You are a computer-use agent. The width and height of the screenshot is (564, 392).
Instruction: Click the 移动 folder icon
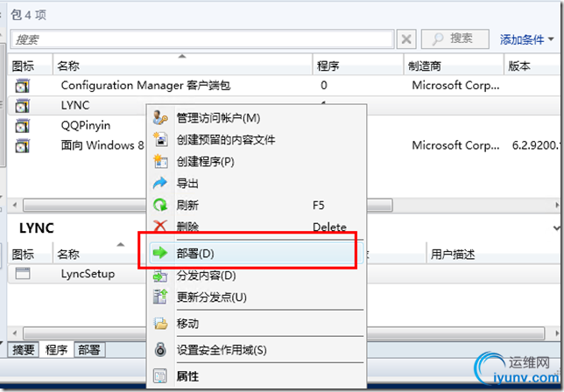pyautogui.click(x=160, y=324)
